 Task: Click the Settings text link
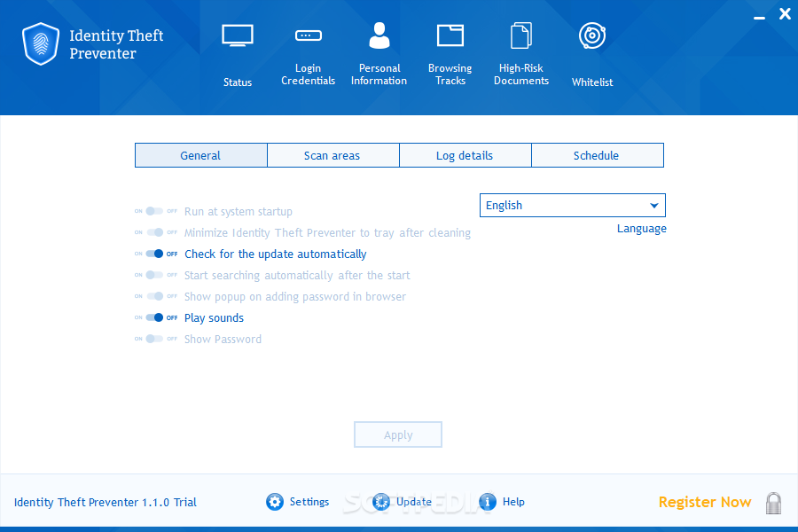(x=309, y=502)
